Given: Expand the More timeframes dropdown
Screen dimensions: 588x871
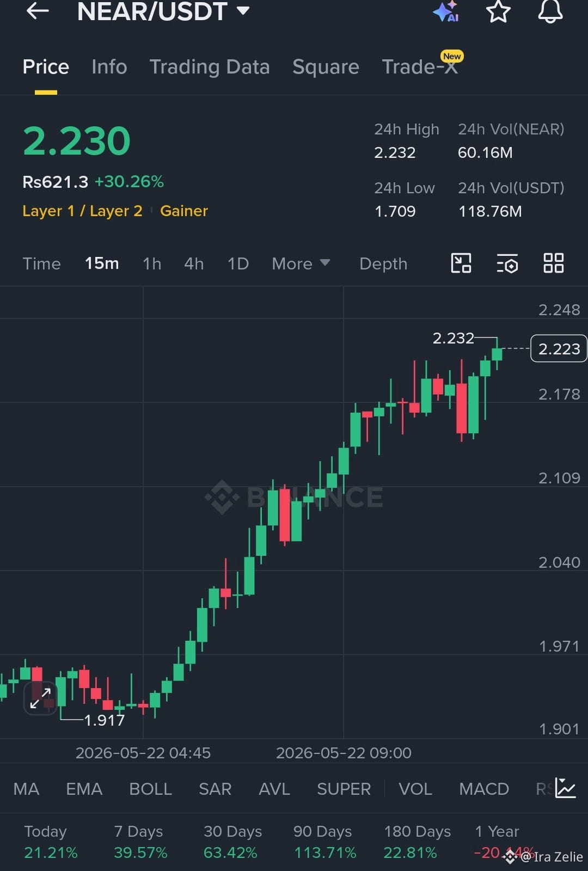Looking at the screenshot, I should click(x=301, y=263).
